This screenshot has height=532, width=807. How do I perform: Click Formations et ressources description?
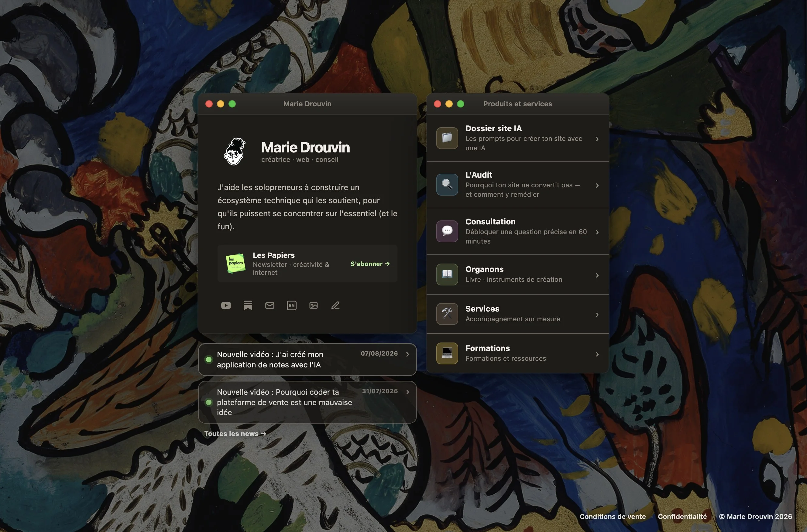pyautogui.click(x=506, y=358)
